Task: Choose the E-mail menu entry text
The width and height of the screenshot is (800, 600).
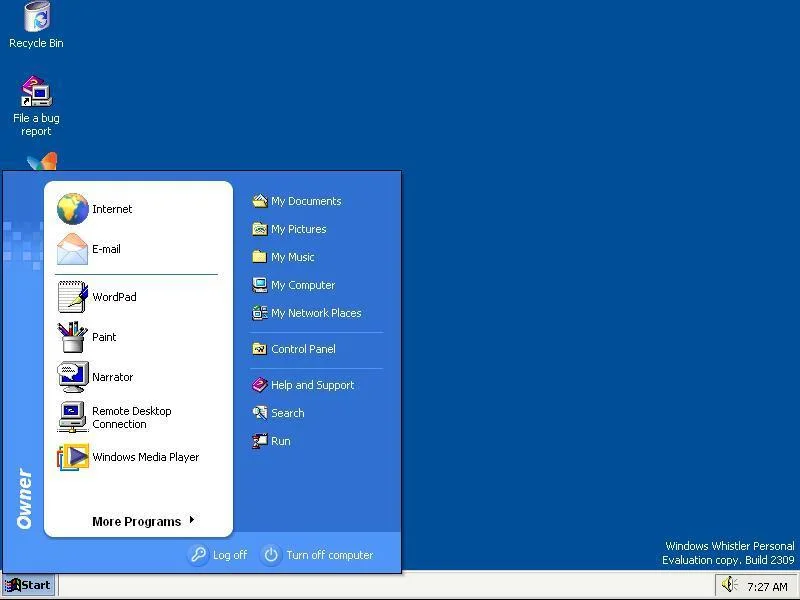Action: [x=106, y=249]
